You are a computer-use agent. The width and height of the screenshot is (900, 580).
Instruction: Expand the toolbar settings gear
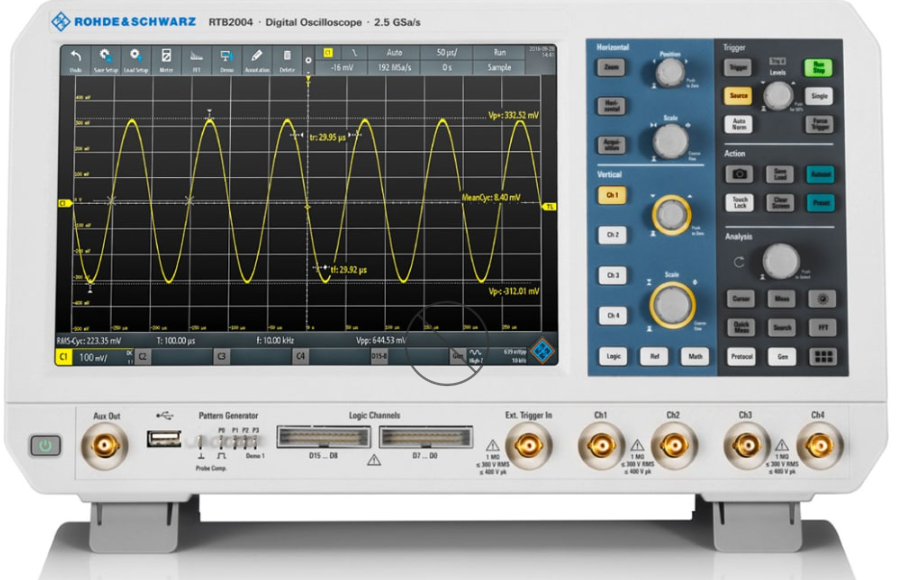pos(308,60)
